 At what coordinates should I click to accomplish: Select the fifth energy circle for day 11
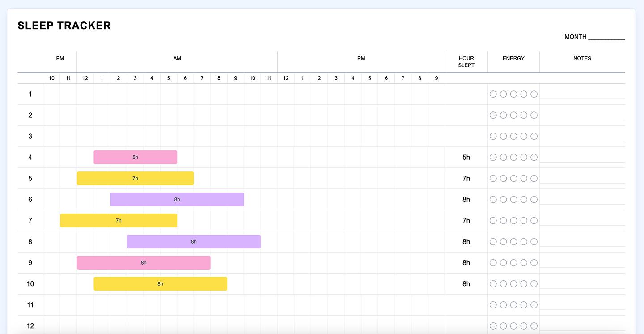coord(534,304)
